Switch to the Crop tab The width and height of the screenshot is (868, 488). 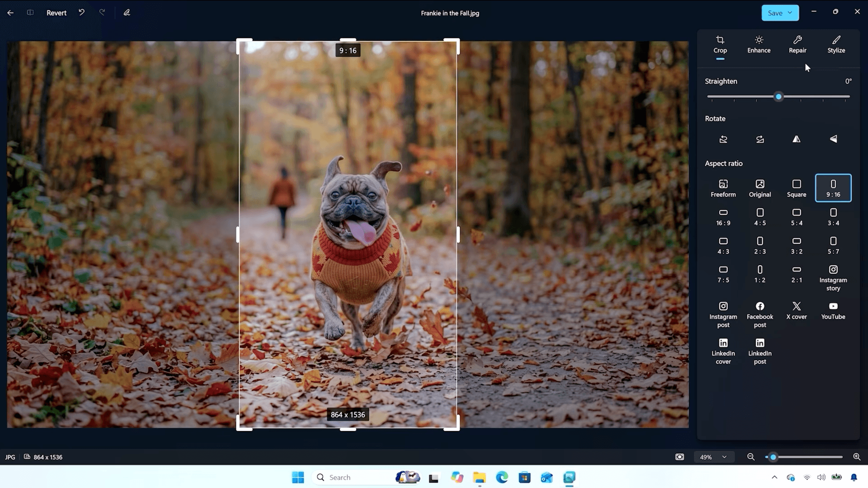click(720, 45)
